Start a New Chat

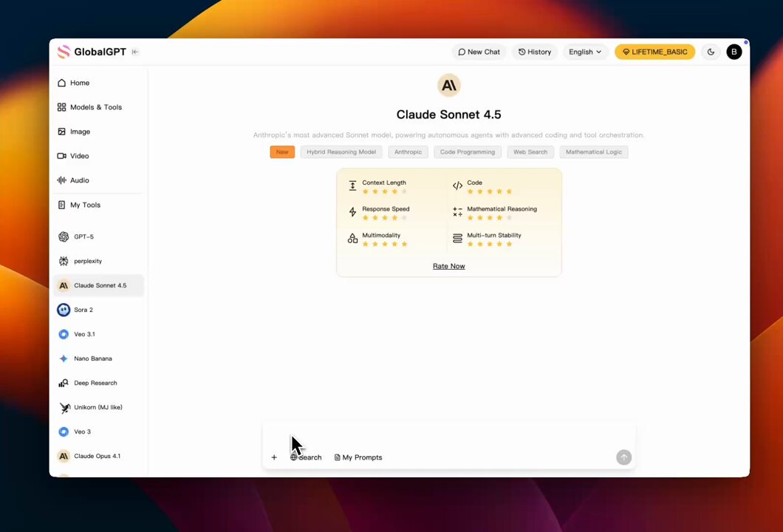(x=479, y=52)
